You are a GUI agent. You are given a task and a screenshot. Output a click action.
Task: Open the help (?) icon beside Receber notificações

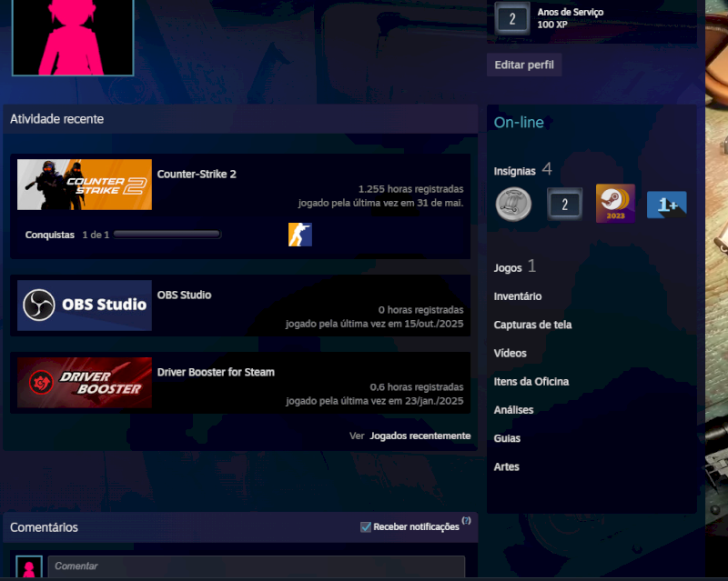point(466,521)
